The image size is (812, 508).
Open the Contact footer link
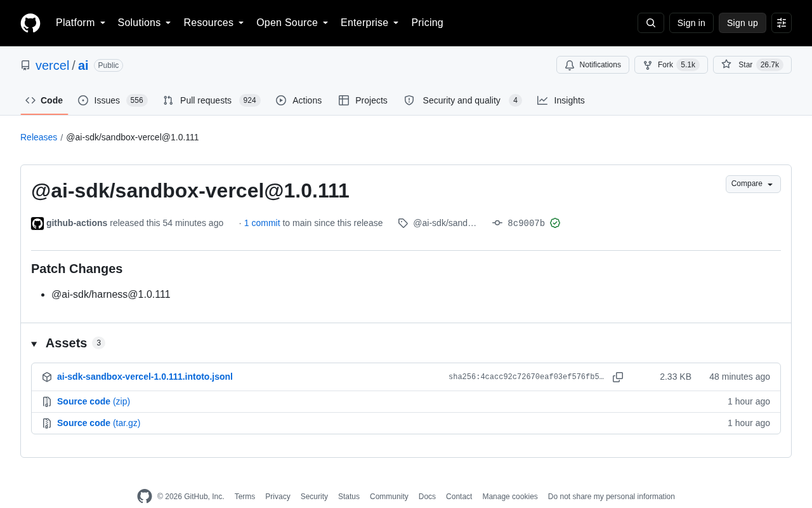459,497
